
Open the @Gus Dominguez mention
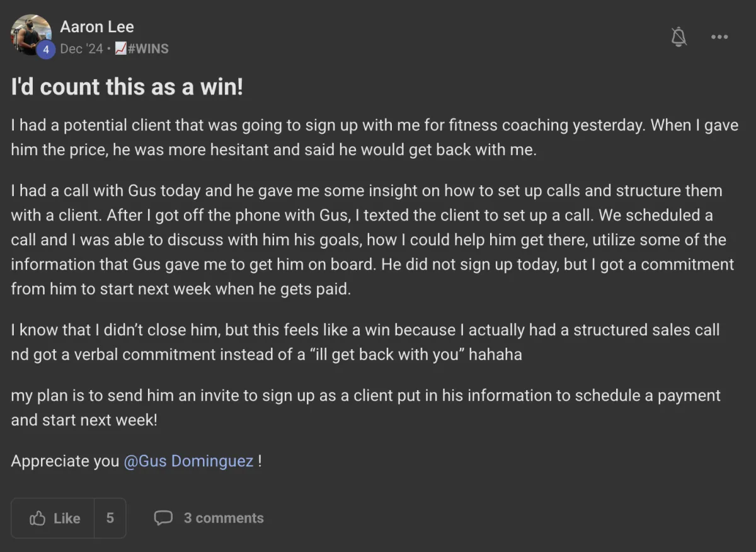click(189, 461)
